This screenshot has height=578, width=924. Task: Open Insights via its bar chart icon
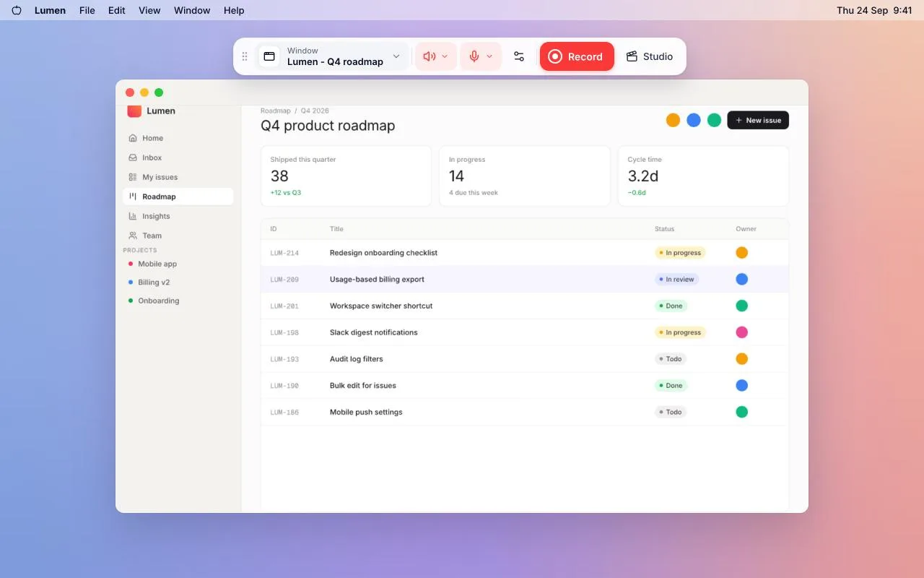[133, 216]
